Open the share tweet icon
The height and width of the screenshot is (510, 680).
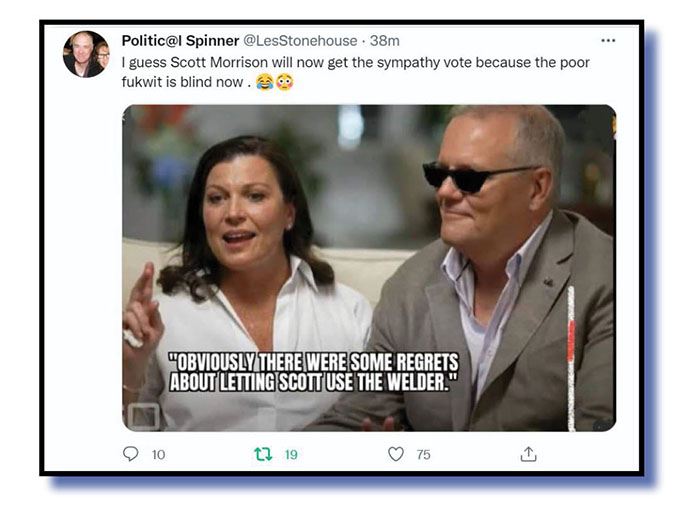(528, 454)
